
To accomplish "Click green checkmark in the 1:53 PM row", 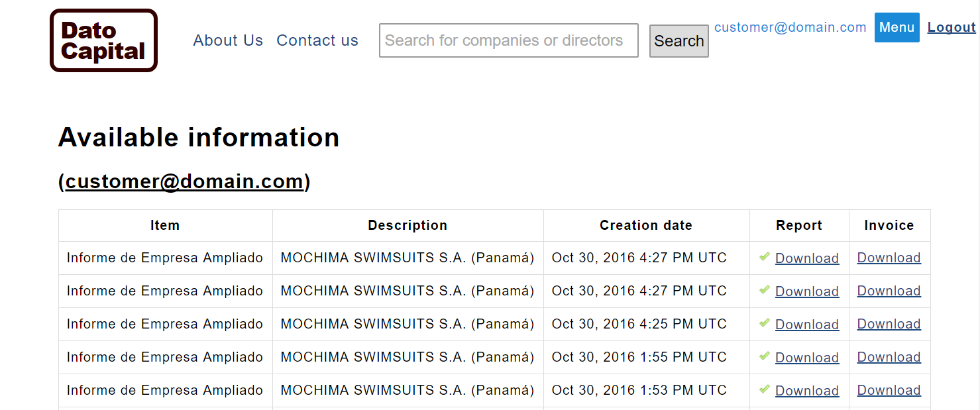I will click(x=765, y=389).
